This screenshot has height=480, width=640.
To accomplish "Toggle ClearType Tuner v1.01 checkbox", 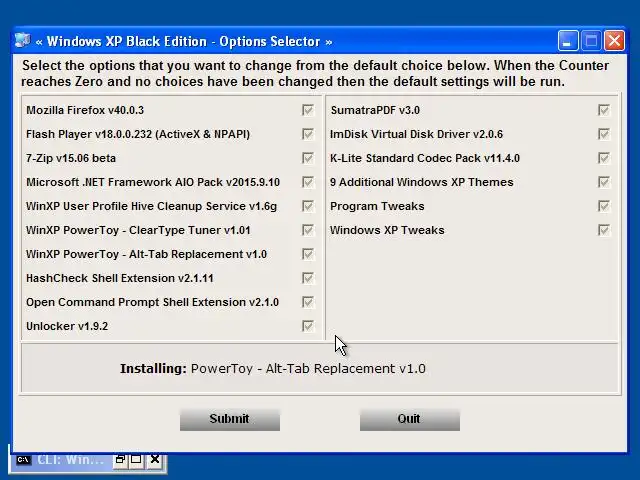I will point(308,230).
